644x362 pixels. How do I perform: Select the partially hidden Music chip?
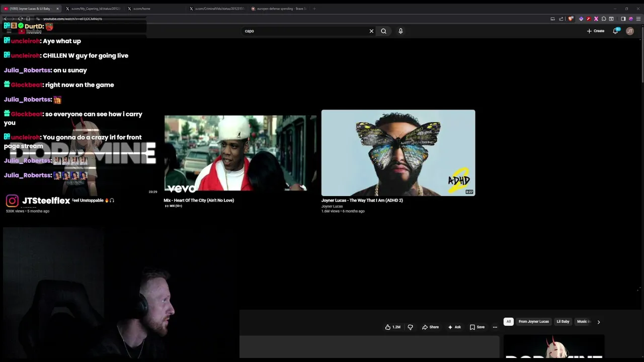pyautogui.click(x=583, y=322)
